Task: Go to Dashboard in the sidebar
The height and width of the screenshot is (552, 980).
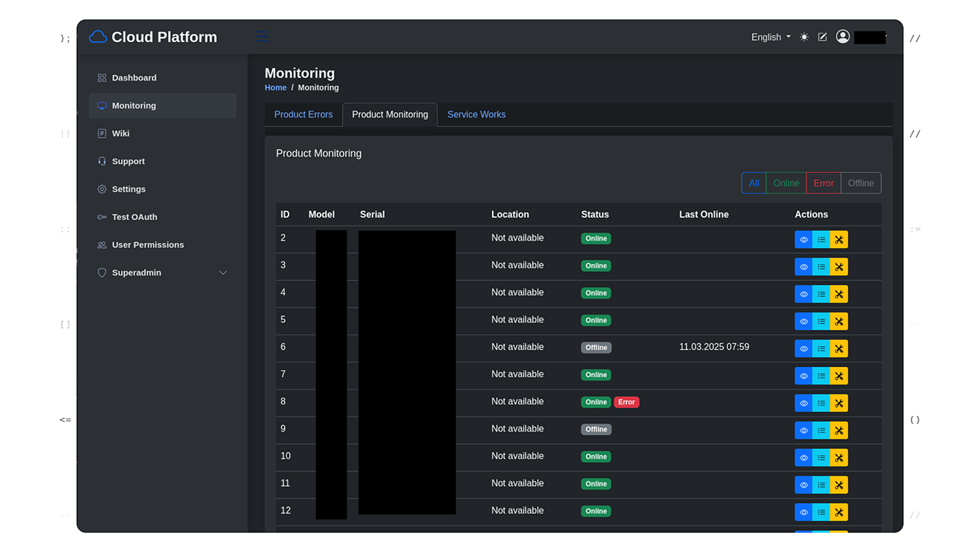Action: (x=162, y=78)
